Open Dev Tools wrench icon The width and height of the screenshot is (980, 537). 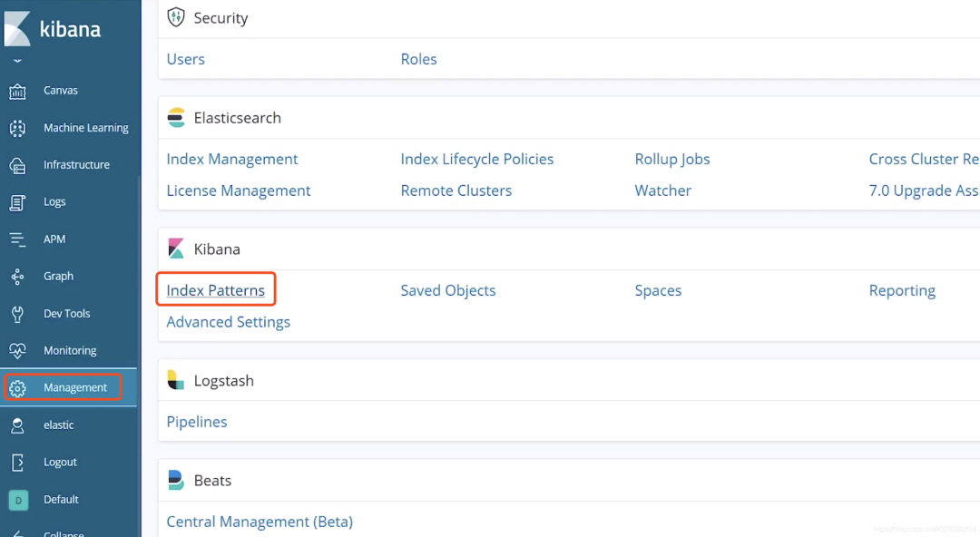(x=17, y=314)
